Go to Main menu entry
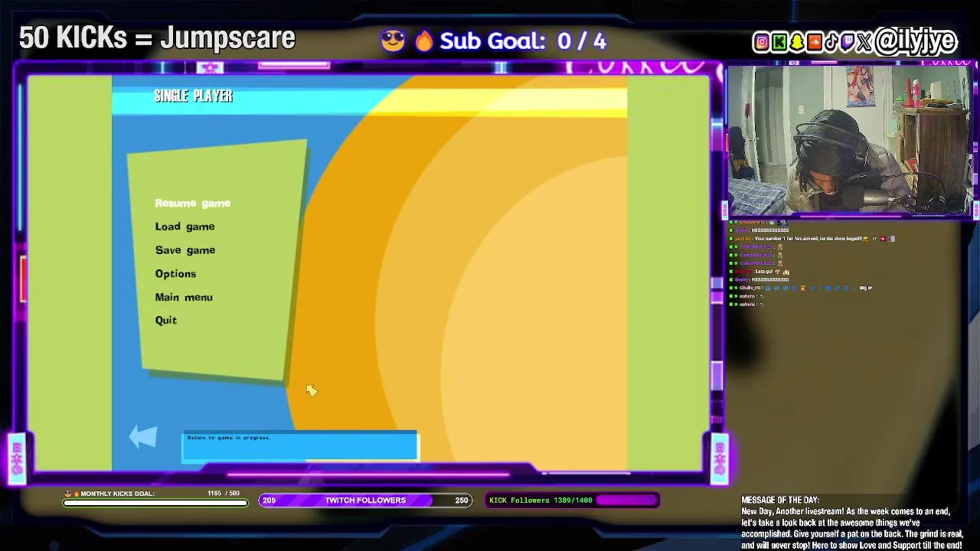980x551 pixels. point(184,297)
